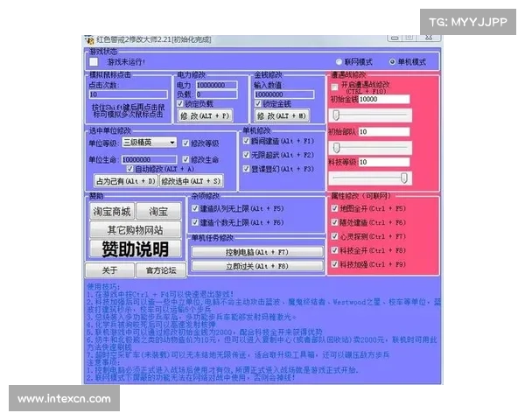This screenshot has height=420, width=525.
Task: Open 赞助说明 button
Action: pos(136,248)
